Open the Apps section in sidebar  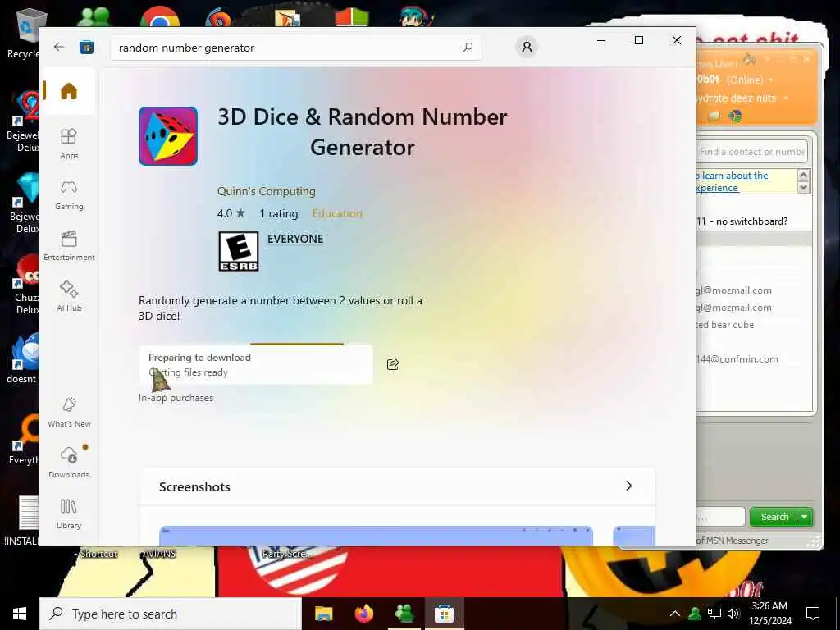pyautogui.click(x=69, y=144)
